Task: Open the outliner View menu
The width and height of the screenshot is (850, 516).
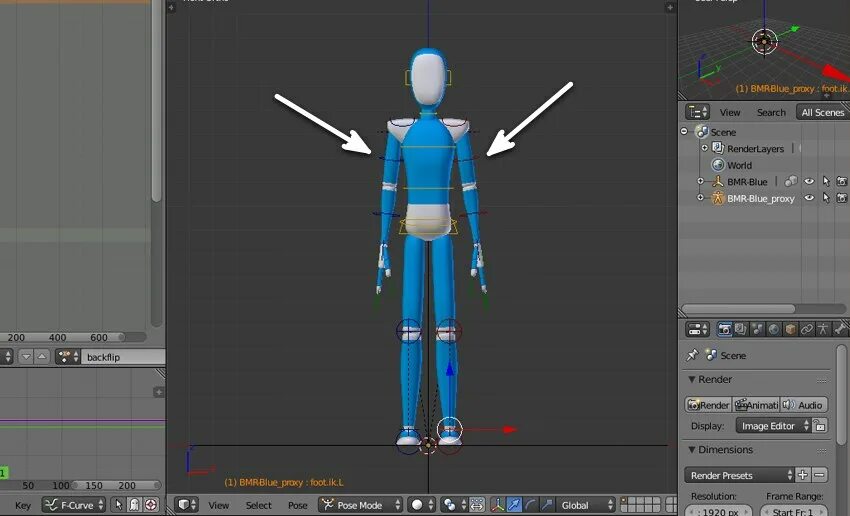Action: (x=730, y=112)
